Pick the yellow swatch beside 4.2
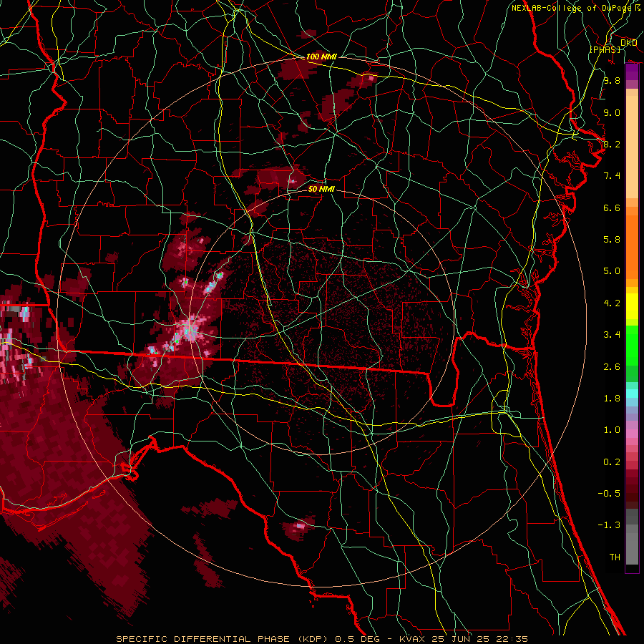 click(632, 305)
